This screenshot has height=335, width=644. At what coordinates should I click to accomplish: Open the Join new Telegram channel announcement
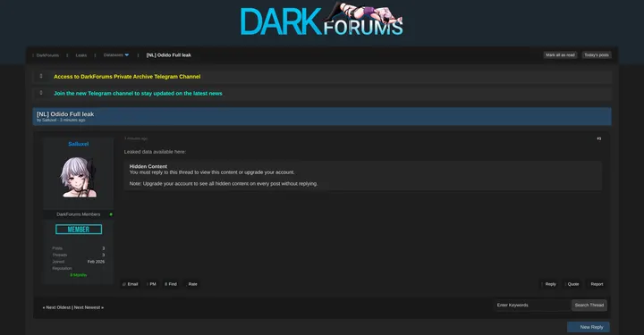[x=138, y=94]
